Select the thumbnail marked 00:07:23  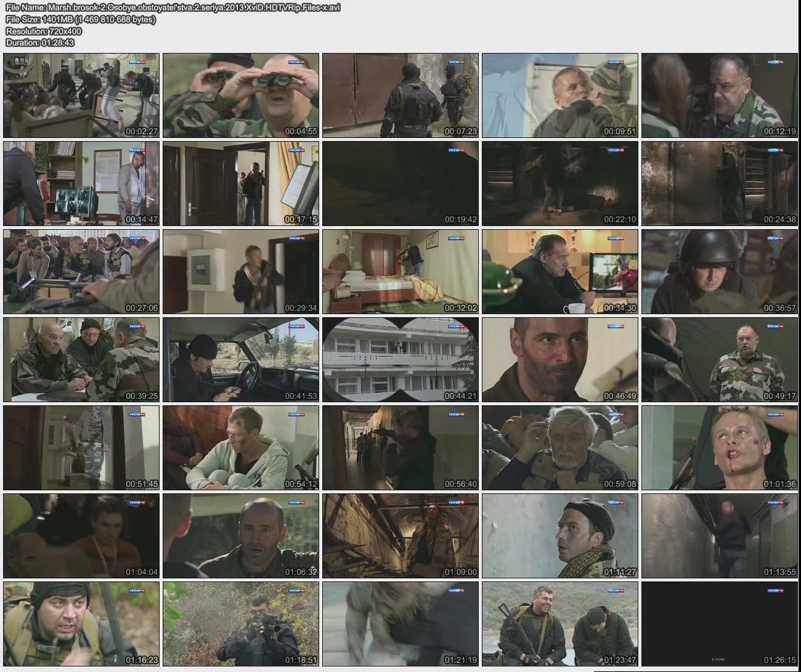400,95
